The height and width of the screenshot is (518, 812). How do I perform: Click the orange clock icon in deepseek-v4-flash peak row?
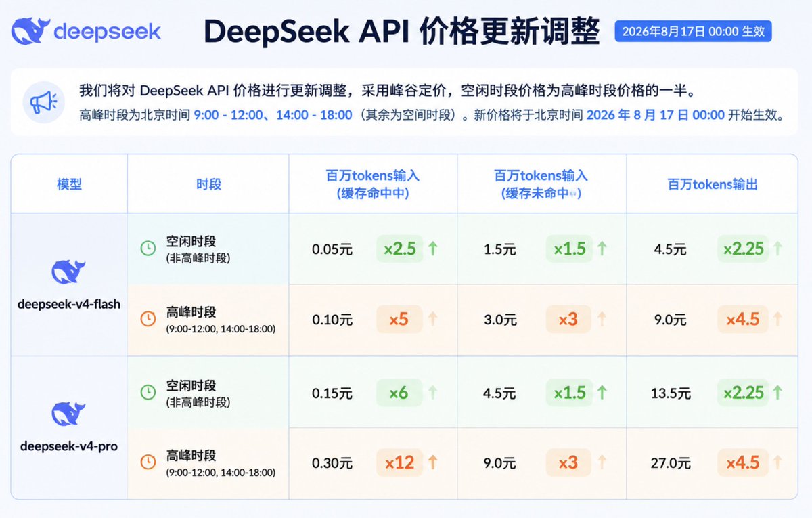click(x=148, y=319)
